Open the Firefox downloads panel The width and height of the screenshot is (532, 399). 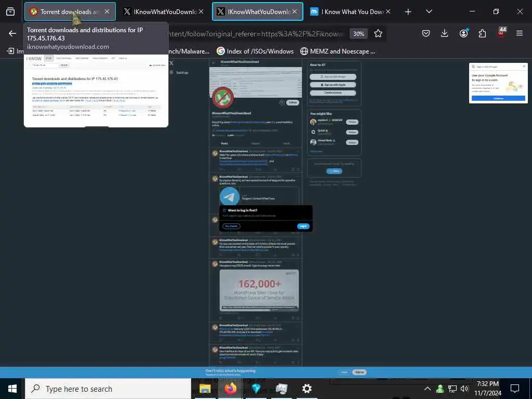click(445, 33)
